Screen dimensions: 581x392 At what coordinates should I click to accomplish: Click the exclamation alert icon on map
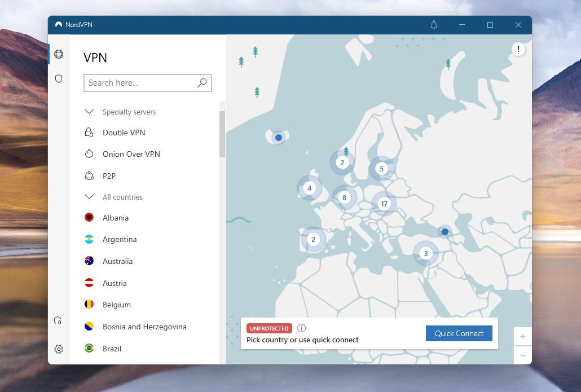518,49
